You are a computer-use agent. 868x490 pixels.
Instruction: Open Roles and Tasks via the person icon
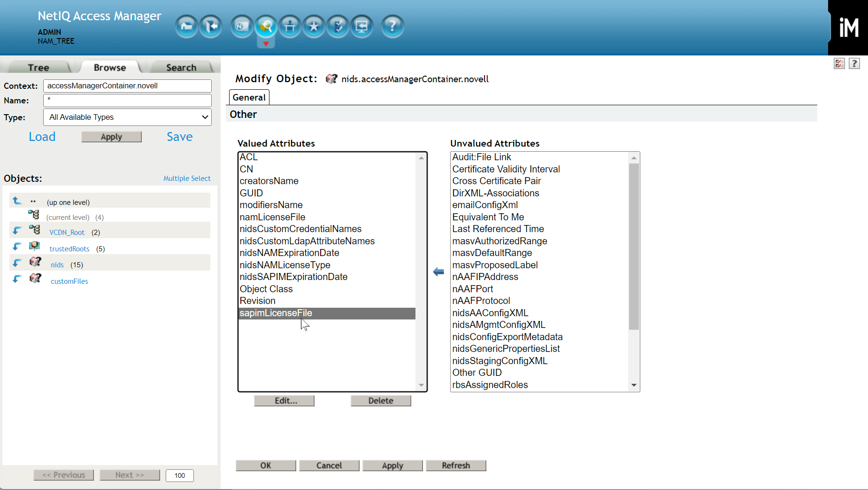point(290,26)
